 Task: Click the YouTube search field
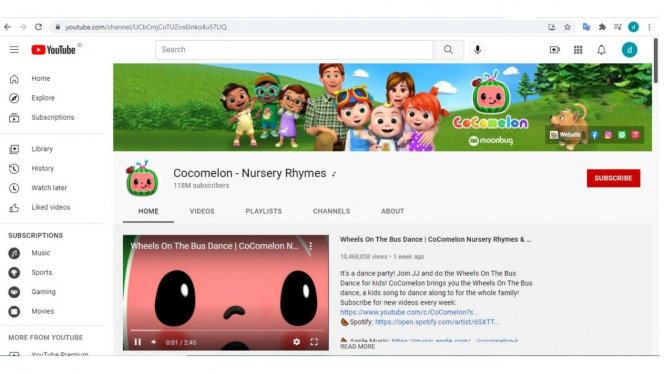pyautogui.click(x=294, y=50)
